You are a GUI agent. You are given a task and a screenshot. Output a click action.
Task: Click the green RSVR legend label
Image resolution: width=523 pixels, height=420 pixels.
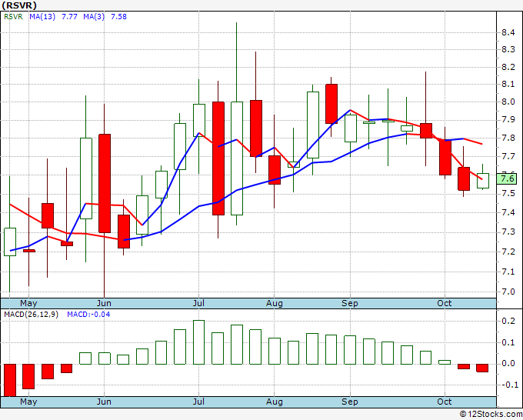tap(13, 16)
